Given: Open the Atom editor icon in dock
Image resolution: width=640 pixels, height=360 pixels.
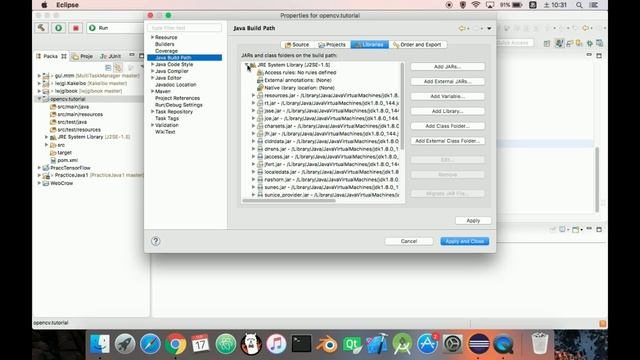Looking at the screenshot, I should point(226,344).
